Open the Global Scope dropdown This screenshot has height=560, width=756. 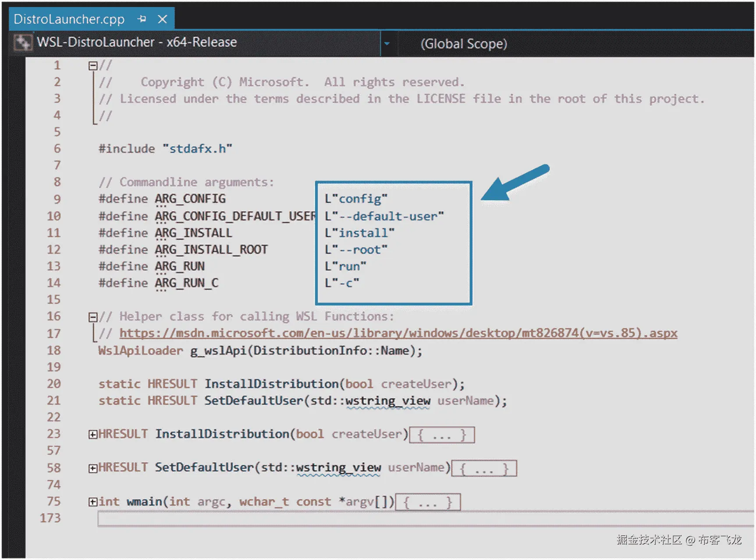tap(464, 44)
